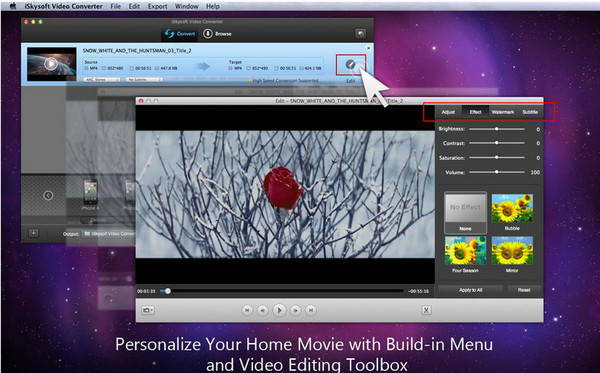Select the iPhone 4 output preset
This screenshot has width=600, height=373.
(90, 194)
